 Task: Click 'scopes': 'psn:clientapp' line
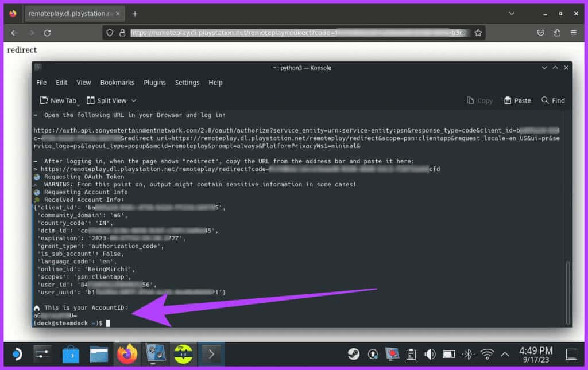(x=84, y=276)
